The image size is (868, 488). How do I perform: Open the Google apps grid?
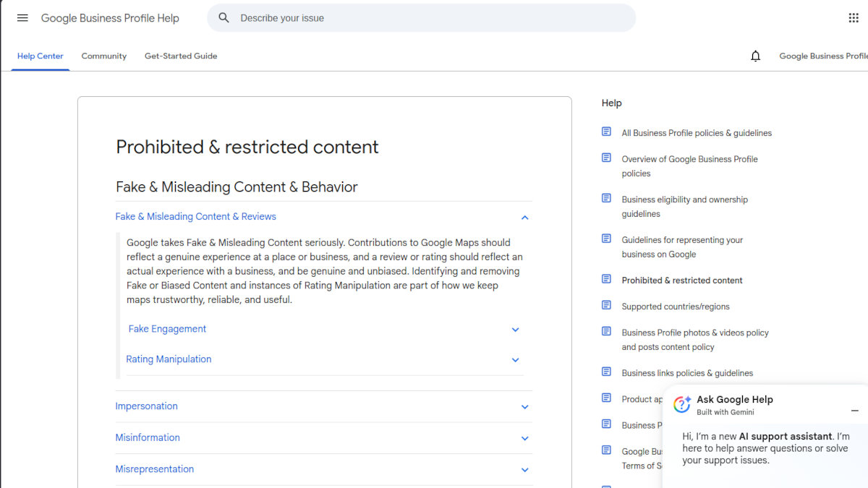tap(854, 18)
